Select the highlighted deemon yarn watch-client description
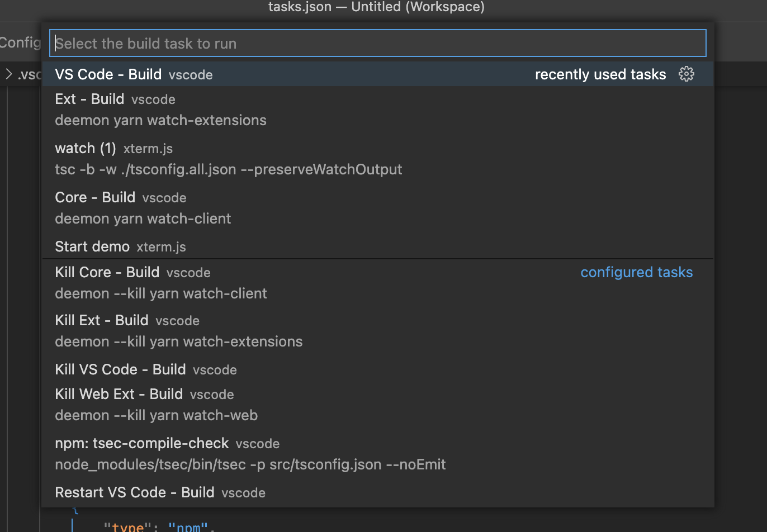767x532 pixels. tap(143, 218)
